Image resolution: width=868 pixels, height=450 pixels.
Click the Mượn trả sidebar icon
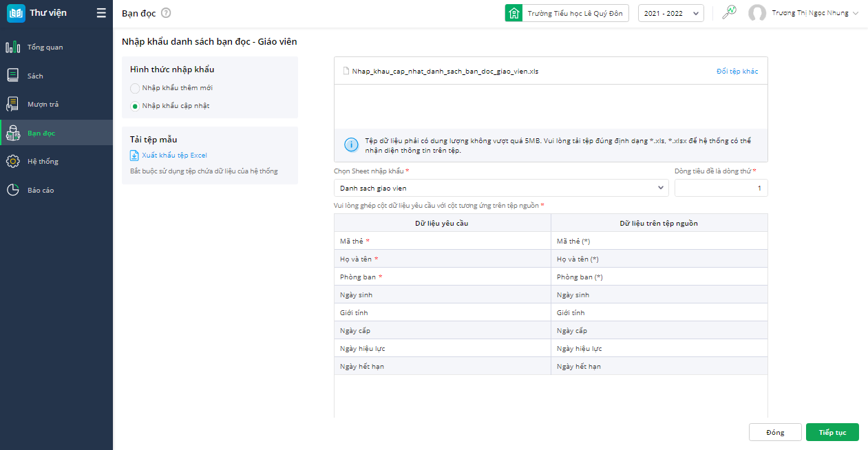[x=12, y=104]
